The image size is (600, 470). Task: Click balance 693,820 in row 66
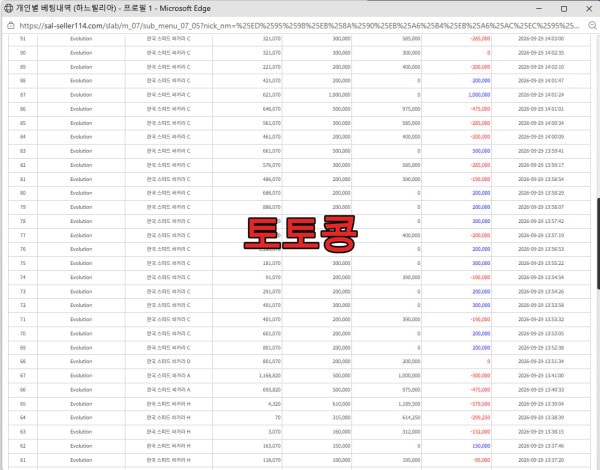(x=272, y=390)
